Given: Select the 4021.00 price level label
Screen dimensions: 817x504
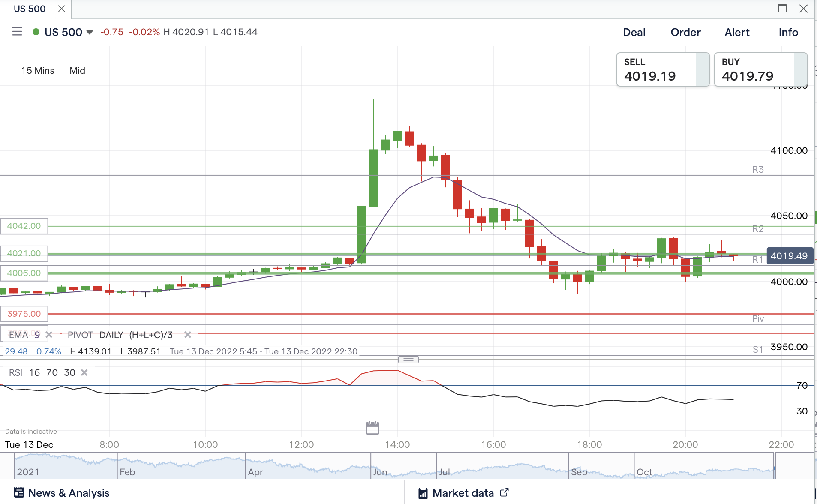Looking at the screenshot, I should (x=24, y=253).
